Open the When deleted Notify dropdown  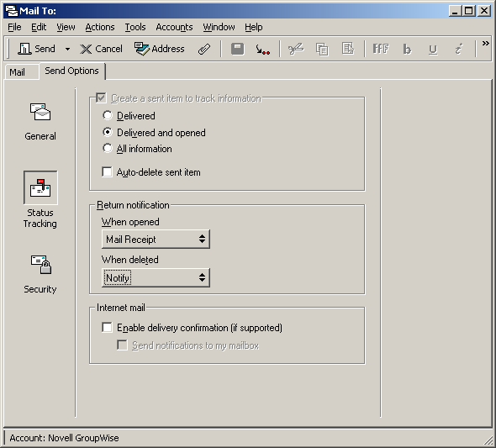pos(156,277)
